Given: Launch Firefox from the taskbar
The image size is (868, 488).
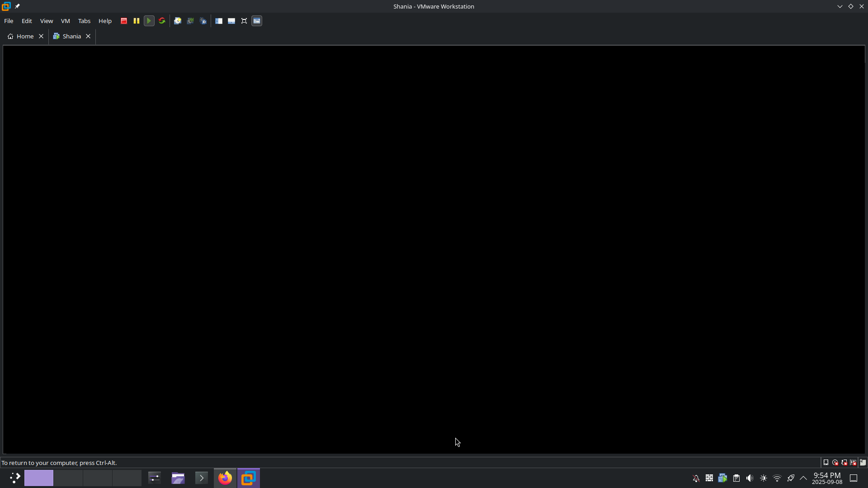Looking at the screenshot, I should point(225,478).
